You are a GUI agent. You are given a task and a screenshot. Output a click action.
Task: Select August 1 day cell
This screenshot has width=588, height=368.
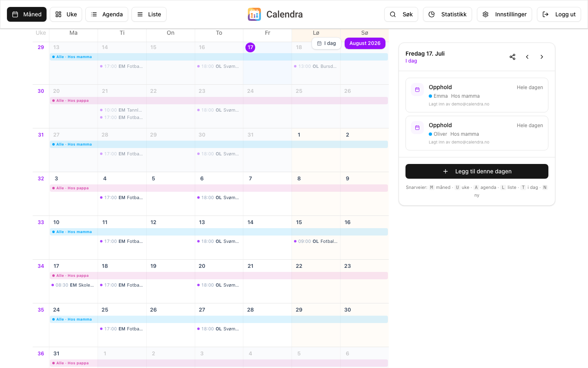coord(316,150)
